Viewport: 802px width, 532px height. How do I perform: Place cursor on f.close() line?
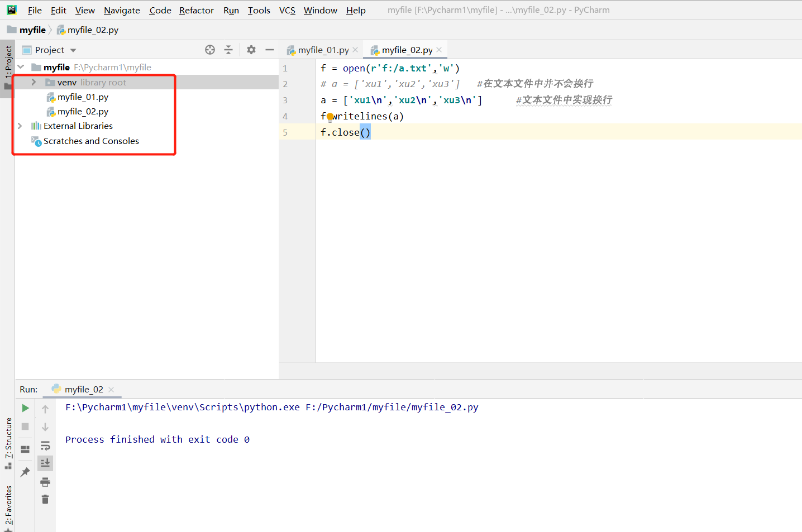346,132
